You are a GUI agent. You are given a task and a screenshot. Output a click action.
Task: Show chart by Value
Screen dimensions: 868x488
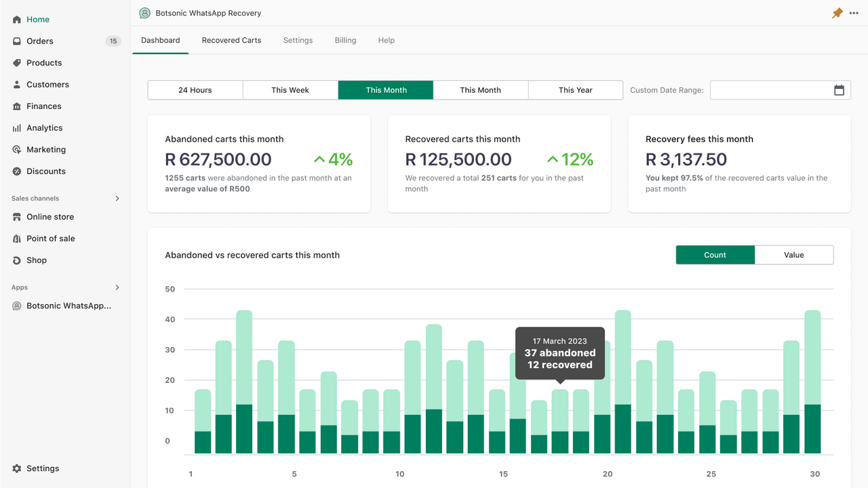(x=794, y=255)
